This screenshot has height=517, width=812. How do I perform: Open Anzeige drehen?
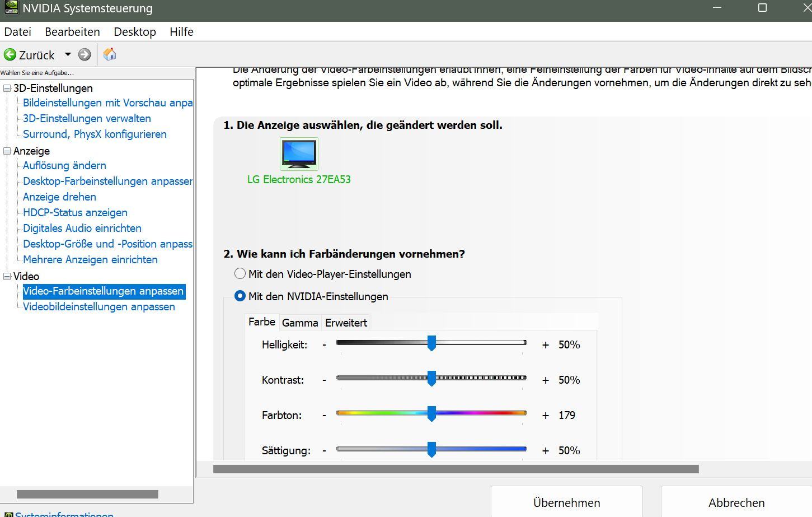coord(59,197)
